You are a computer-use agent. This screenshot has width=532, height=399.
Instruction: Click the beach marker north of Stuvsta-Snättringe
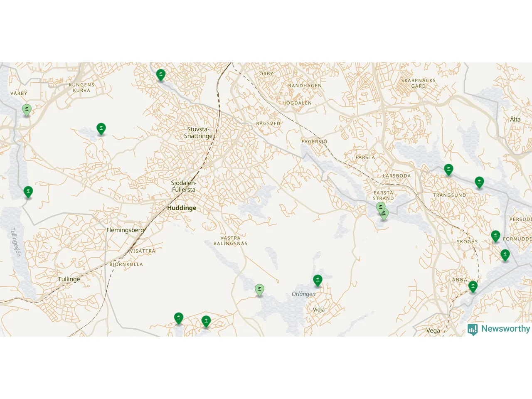(161, 75)
